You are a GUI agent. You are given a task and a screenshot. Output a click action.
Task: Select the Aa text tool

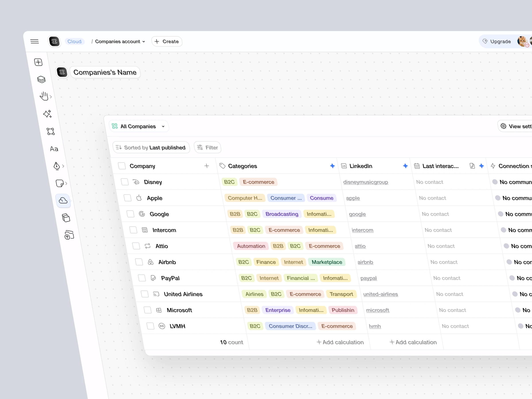pyautogui.click(x=54, y=149)
